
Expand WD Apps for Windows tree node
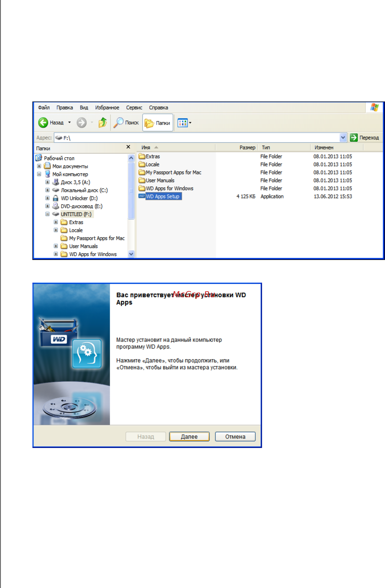(56, 254)
